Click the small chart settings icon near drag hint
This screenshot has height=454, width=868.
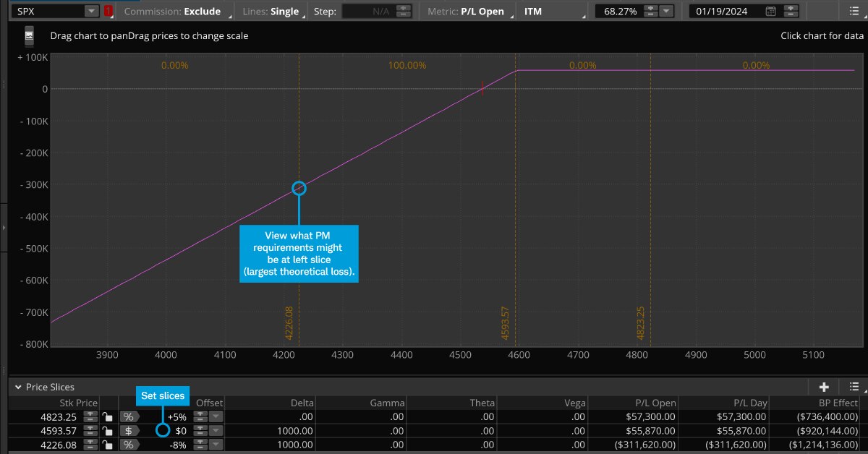pyautogui.click(x=30, y=35)
